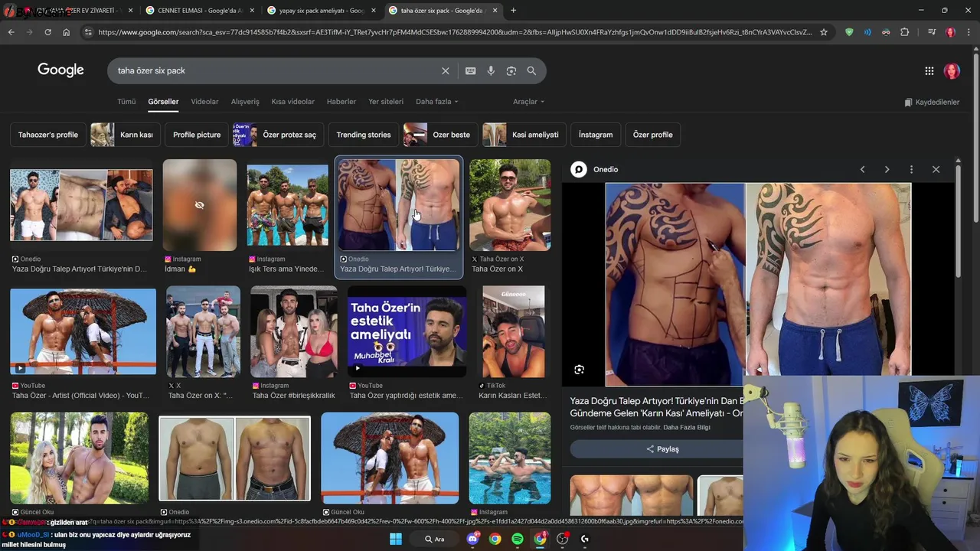The height and width of the screenshot is (551, 980).
Task: Select the Trending stories chip
Action: pos(364,135)
